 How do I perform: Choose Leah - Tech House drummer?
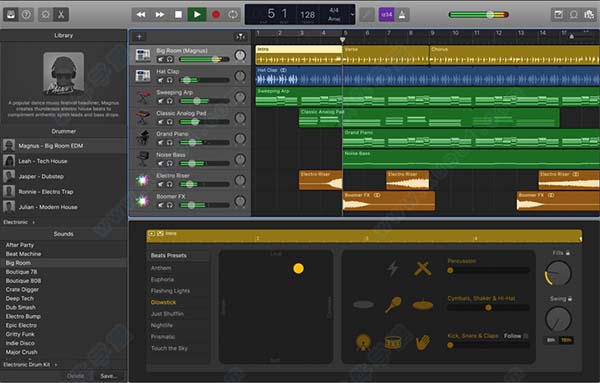click(43, 161)
